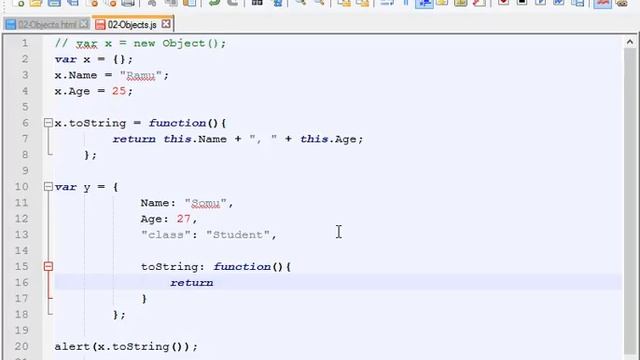This screenshot has height=360, width=640.
Task: Click the Replace toolbar icon
Action: (278, 3)
